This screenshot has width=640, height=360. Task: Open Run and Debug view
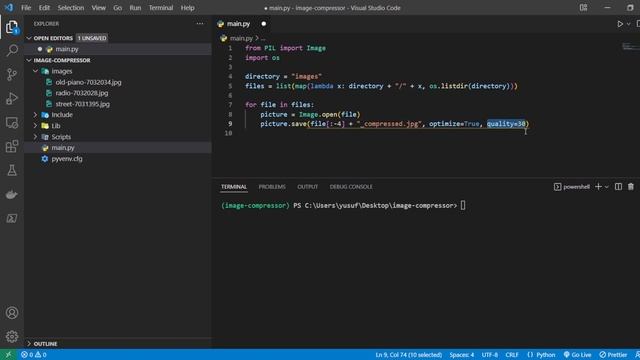(12, 98)
